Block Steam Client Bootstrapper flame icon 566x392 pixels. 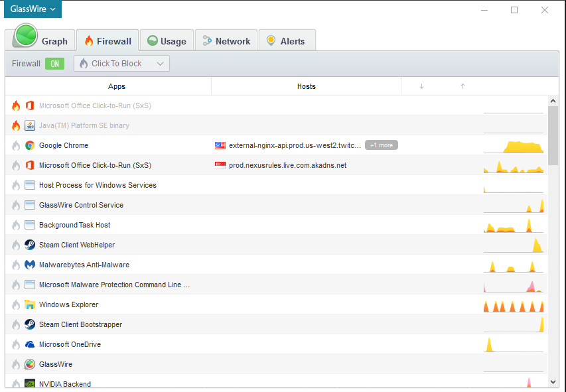(x=16, y=324)
